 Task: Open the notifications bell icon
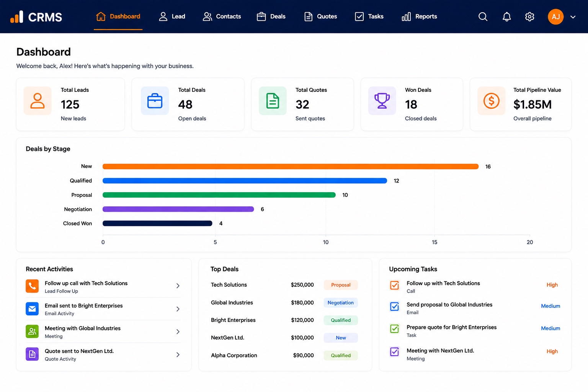coord(506,16)
